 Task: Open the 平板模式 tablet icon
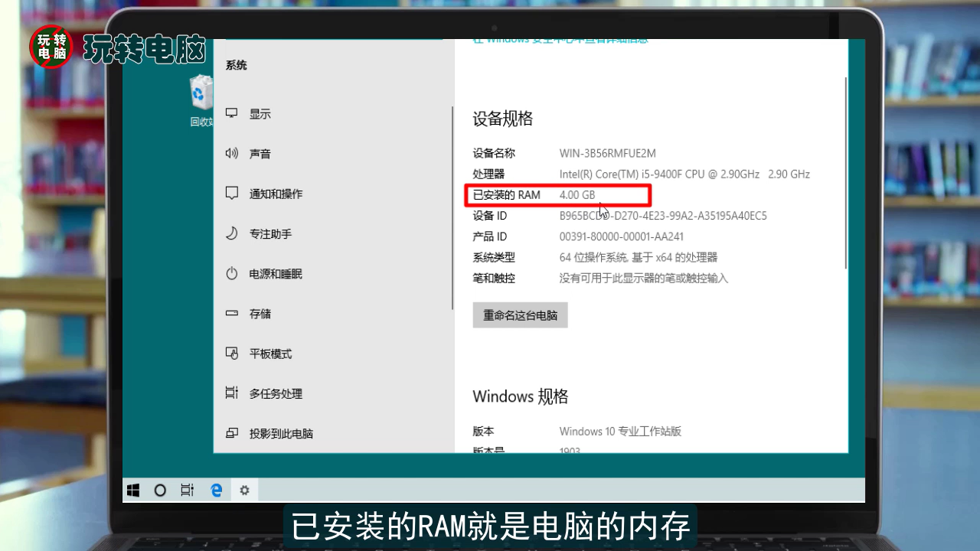point(232,353)
